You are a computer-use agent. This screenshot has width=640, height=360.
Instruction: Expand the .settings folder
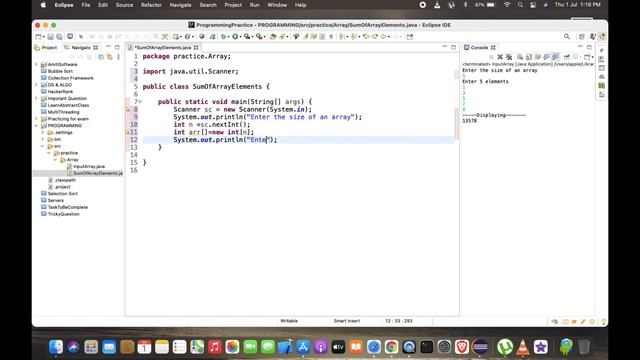[x=43, y=132]
